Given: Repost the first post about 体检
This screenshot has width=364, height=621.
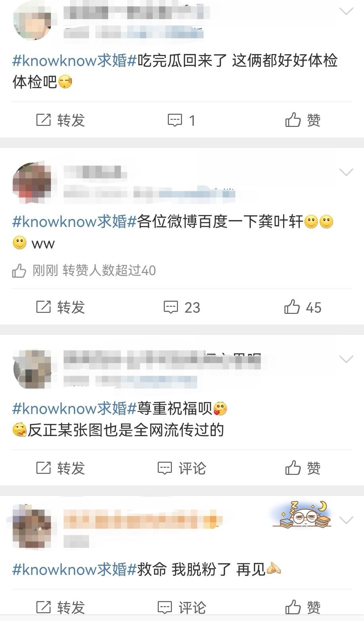Looking at the screenshot, I should coord(60,120).
